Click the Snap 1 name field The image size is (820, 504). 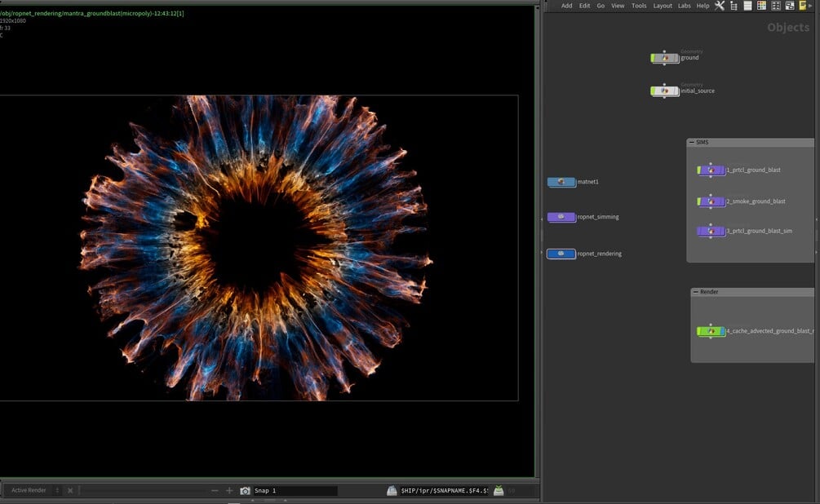(x=295, y=490)
